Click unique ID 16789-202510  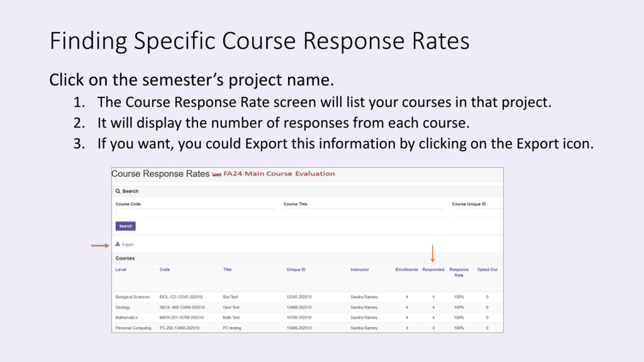pyautogui.click(x=299, y=318)
